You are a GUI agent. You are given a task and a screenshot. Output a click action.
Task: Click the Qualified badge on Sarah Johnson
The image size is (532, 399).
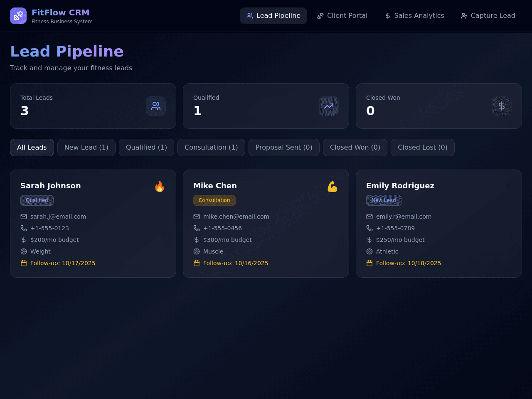coord(37,200)
